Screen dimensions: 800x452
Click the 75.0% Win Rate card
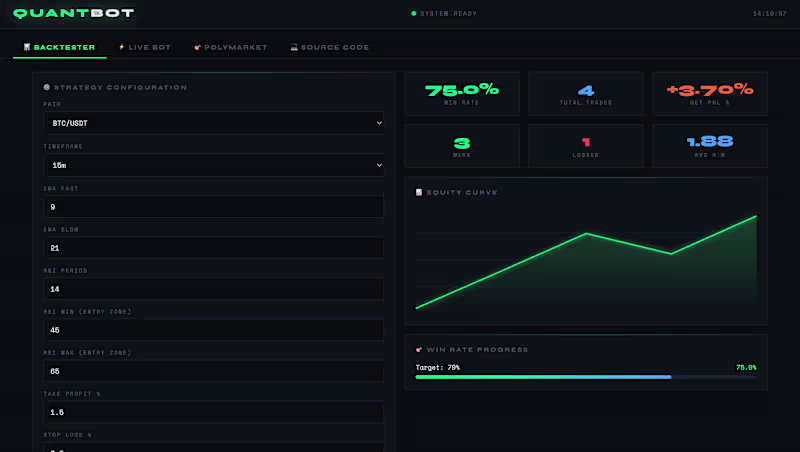click(462, 94)
